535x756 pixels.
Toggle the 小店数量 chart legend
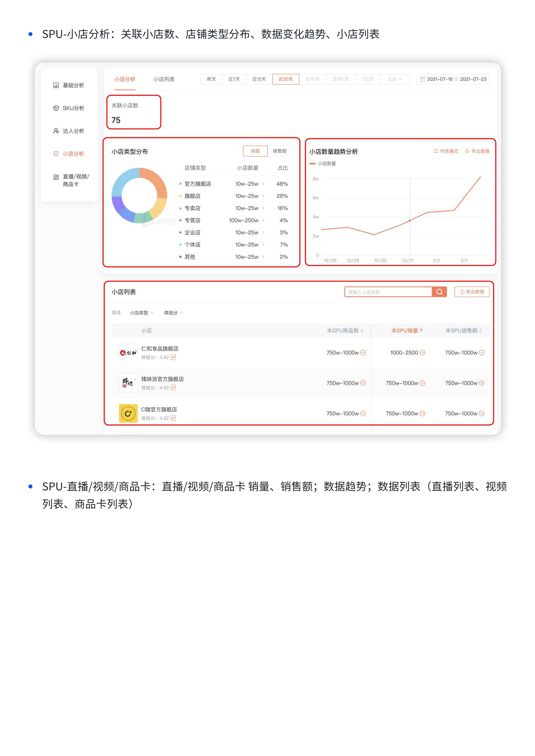[x=323, y=164]
